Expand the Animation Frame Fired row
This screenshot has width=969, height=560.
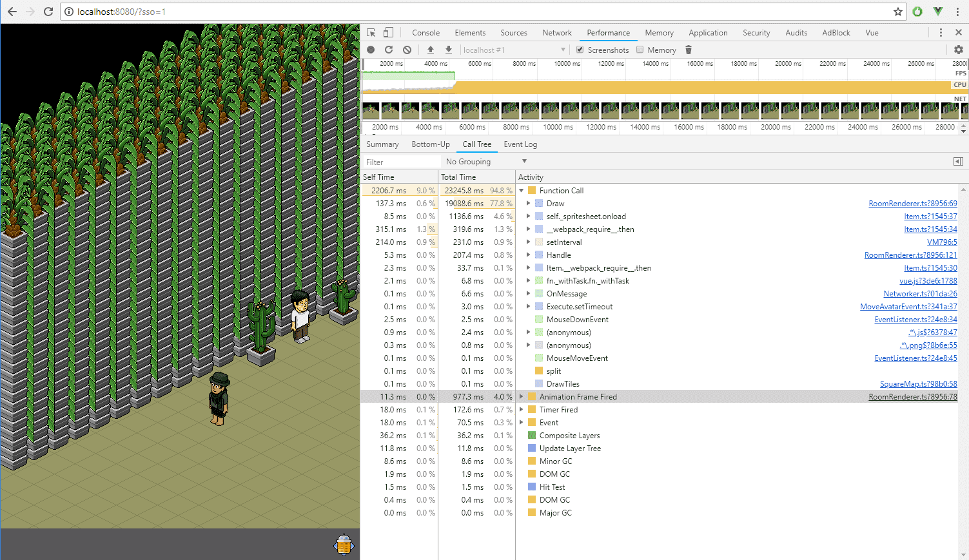522,397
